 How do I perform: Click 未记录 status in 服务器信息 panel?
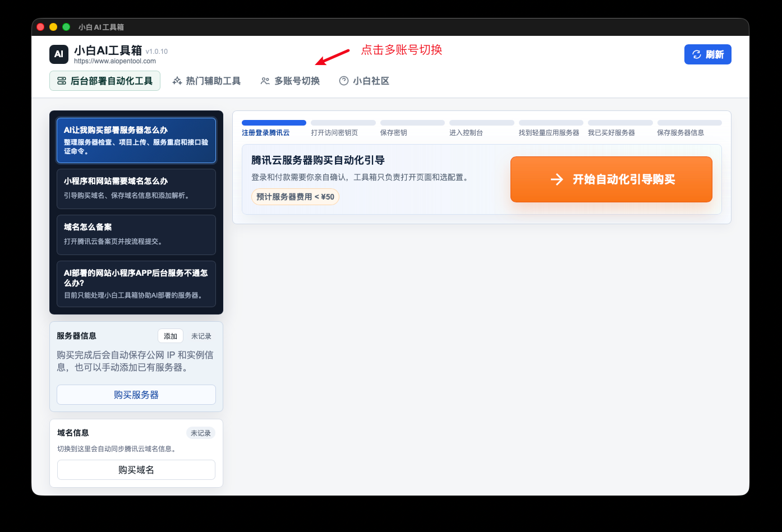click(201, 336)
